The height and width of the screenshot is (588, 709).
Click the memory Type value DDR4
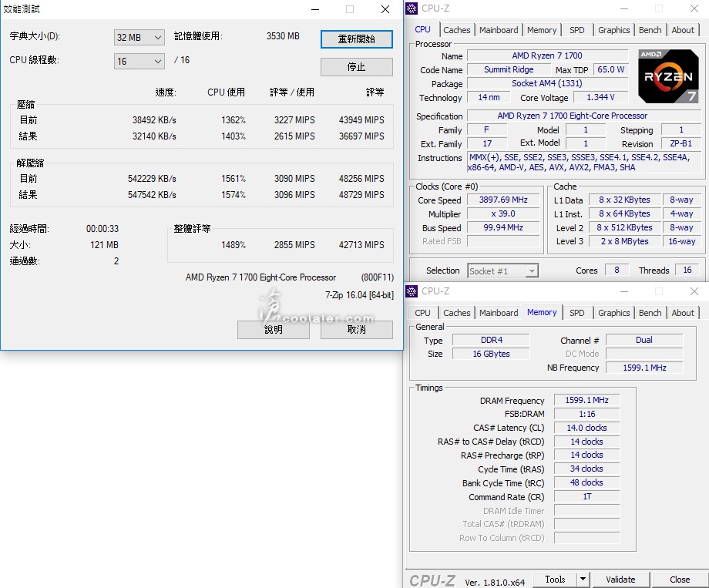492,340
